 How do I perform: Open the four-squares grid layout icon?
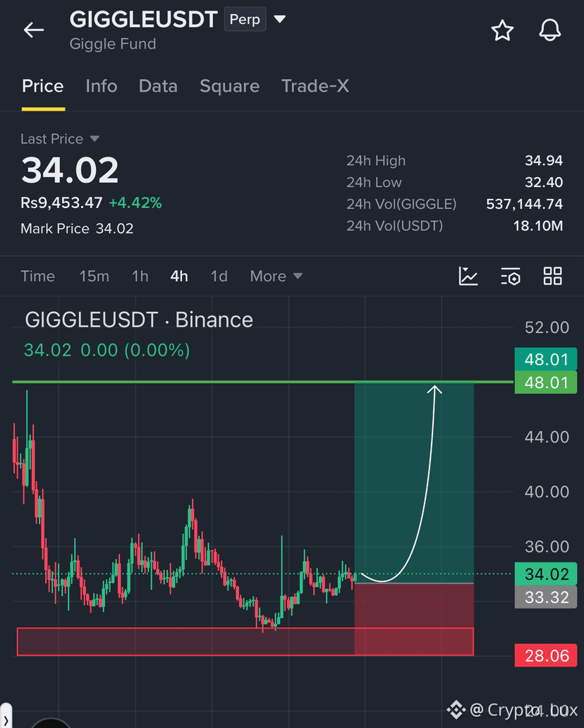(552, 276)
